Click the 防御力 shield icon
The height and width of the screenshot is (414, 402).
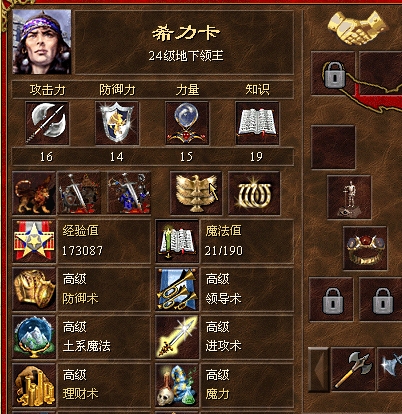pos(117,123)
